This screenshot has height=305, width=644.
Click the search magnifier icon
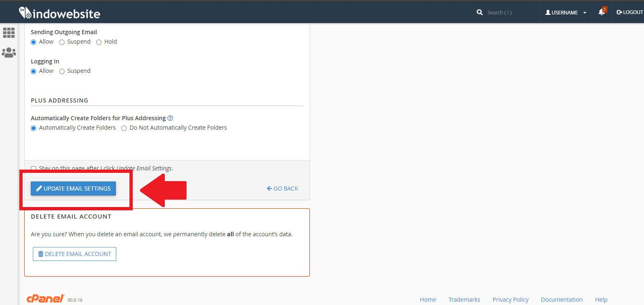pos(479,12)
